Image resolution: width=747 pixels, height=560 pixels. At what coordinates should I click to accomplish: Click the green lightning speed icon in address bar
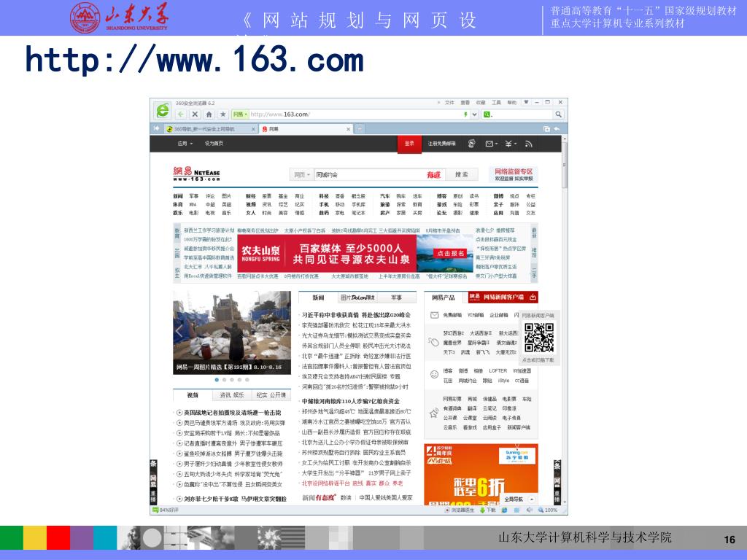coord(465,114)
